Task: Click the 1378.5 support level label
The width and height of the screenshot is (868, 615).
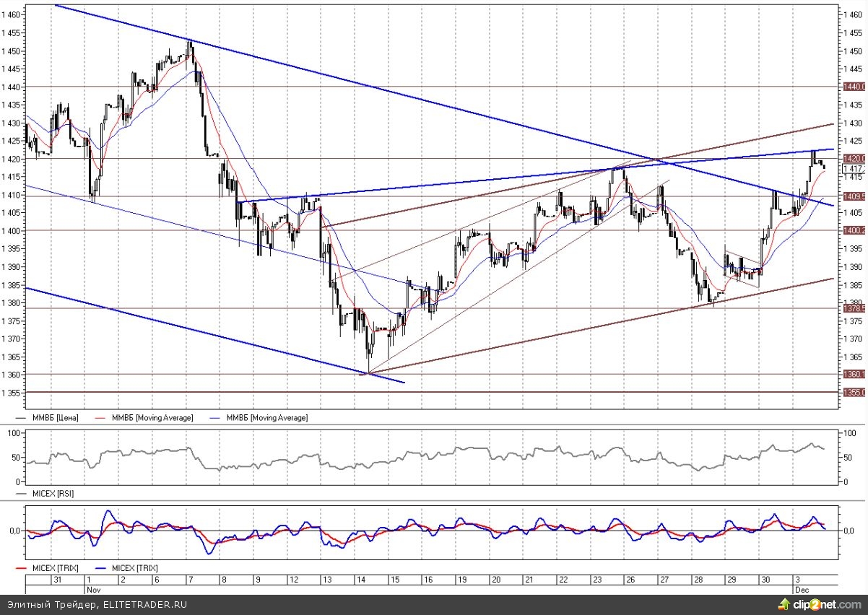Action: 854,308
